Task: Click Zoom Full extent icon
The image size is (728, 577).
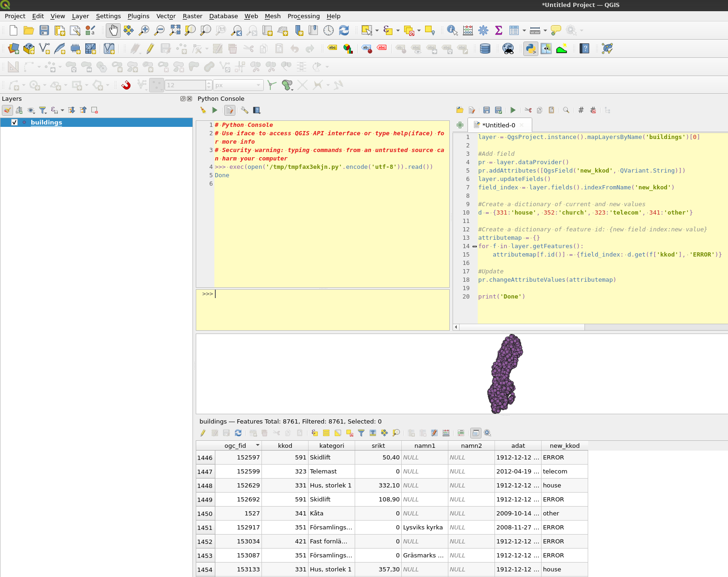Action: (175, 30)
